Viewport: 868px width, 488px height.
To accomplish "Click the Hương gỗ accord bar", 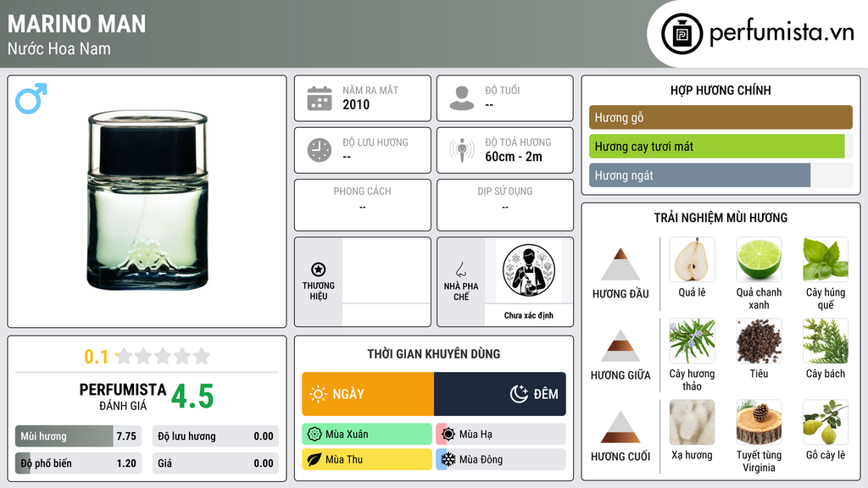I will tap(721, 117).
